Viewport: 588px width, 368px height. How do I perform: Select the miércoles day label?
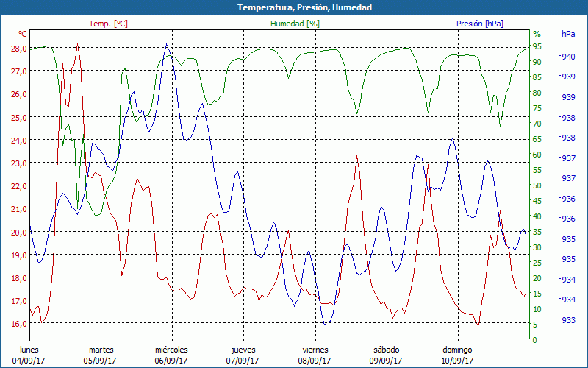click(171, 350)
